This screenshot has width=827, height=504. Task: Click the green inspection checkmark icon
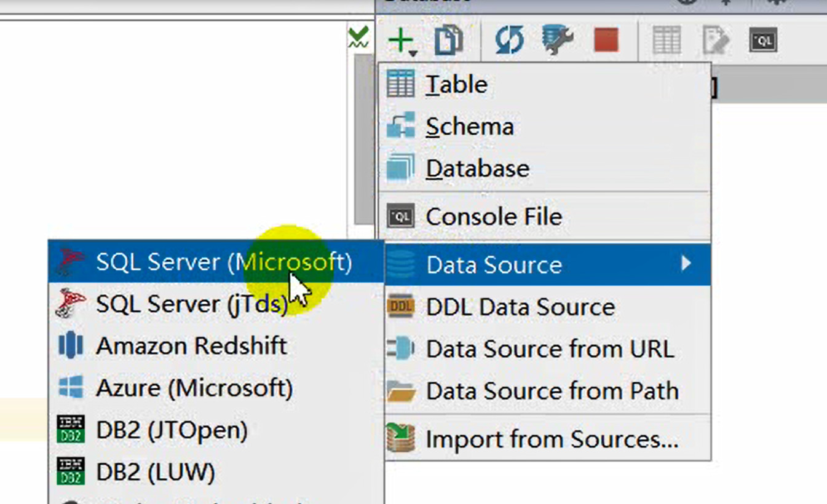pyautogui.click(x=358, y=37)
